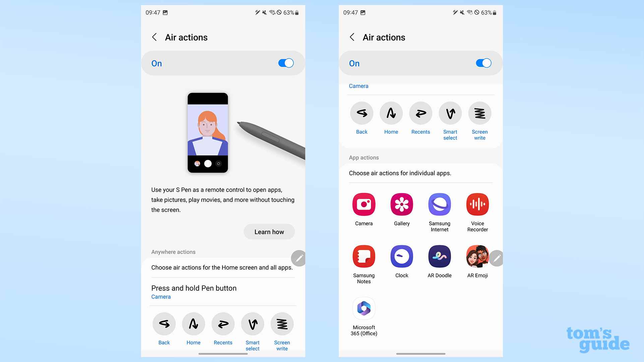Select the Back gesture icon
The height and width of the screenshot is (362, 644).
point(164,323)
